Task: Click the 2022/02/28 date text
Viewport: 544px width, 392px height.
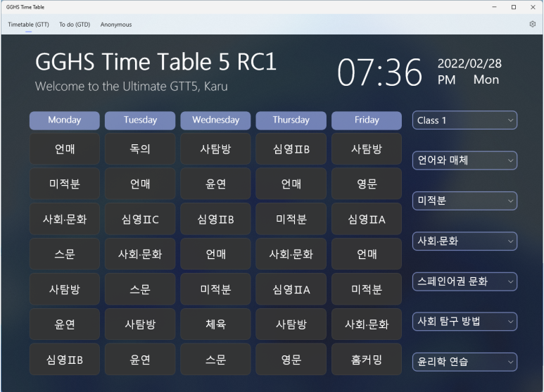Action: click(x=469, y=63)
